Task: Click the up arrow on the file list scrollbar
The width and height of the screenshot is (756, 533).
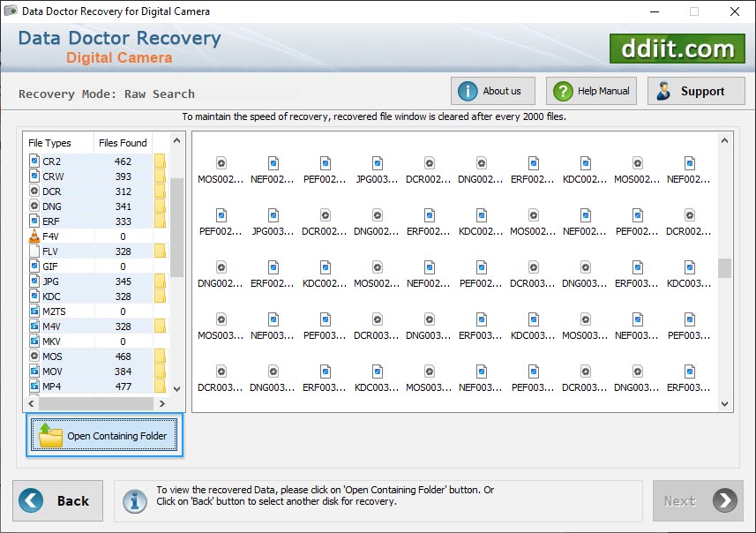Action: pos(176,139)
